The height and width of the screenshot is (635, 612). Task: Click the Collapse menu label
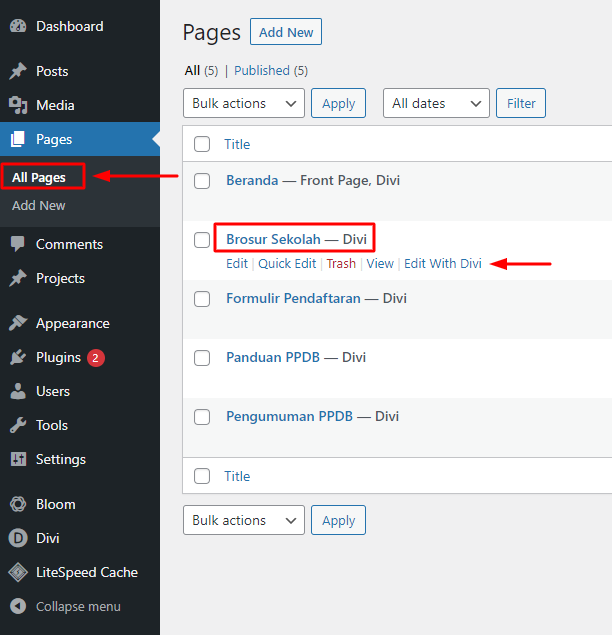[x=78, y=606]
